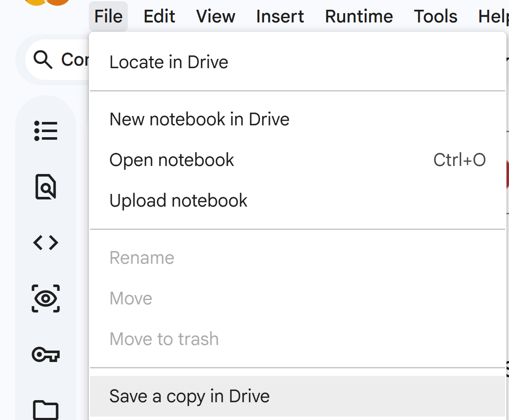Open the View menu
Screen dimensions: 509x420
[215, 17]
